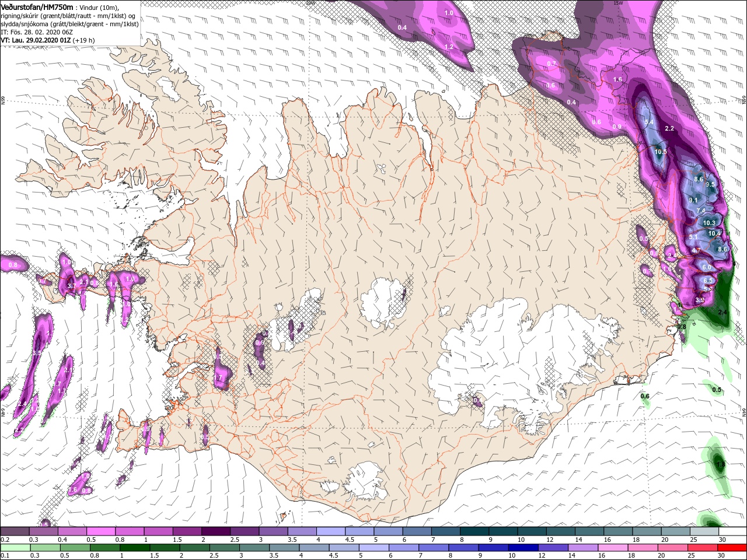Select the dusky purple 0.2–0.3 snow legend swatch
Viewport: 747px width, 560px height.
(15, 531)
